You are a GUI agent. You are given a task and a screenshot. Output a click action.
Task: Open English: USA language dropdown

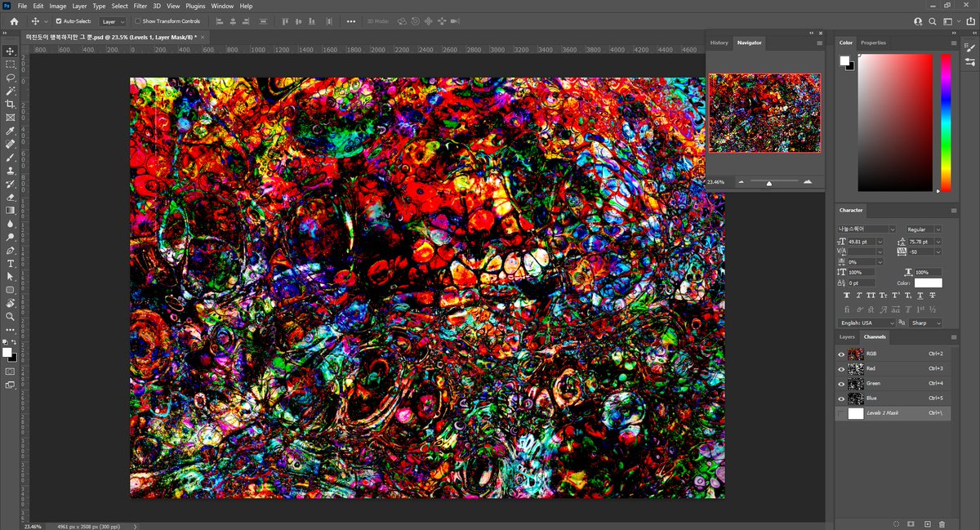pos(866,323)
